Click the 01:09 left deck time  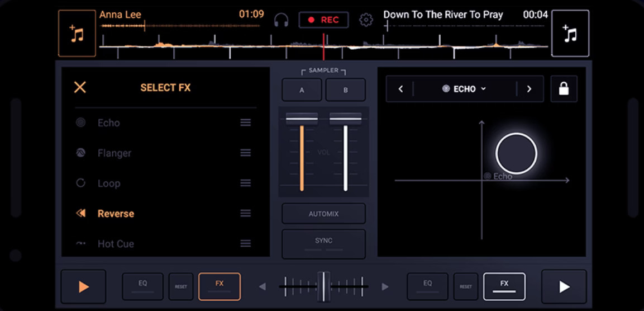coord(251,15)
